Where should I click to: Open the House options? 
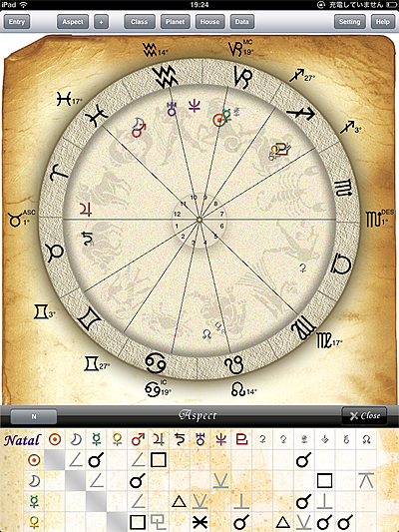(209, 22)
